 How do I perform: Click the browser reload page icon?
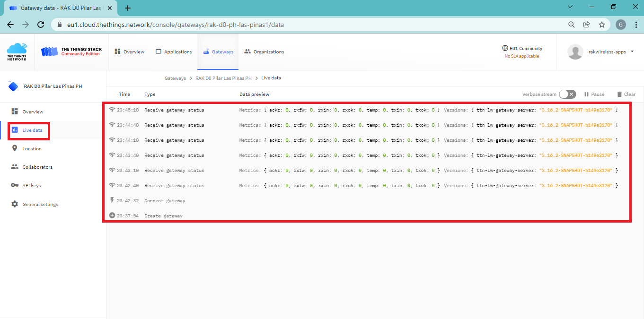pyautogui.click(x=41, y=25)
